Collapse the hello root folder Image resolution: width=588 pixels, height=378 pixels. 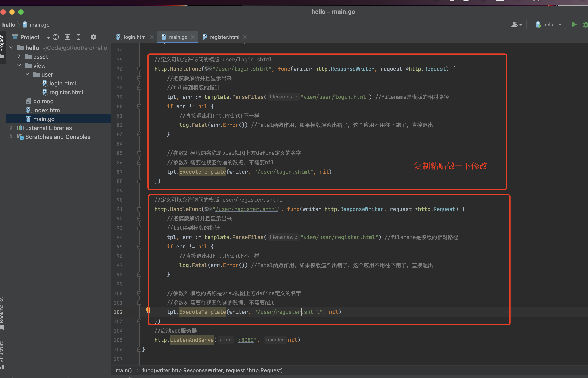click(x=11, y=47)
